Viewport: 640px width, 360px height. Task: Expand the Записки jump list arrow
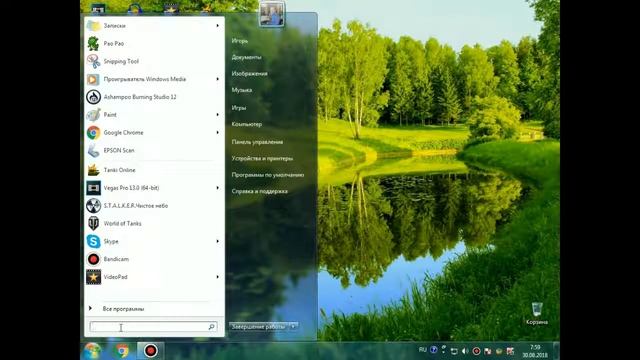click(x=218, y=26)
